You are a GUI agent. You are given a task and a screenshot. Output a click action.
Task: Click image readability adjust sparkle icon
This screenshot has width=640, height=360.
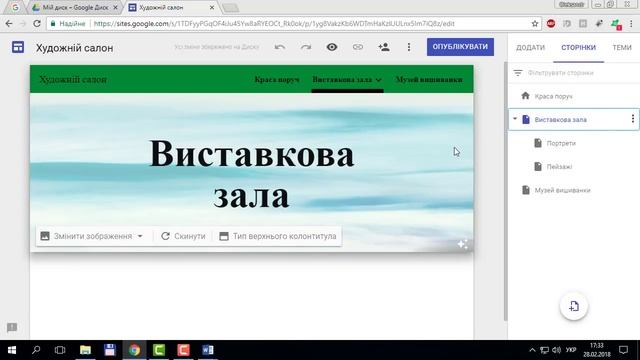tap(462, 244)
